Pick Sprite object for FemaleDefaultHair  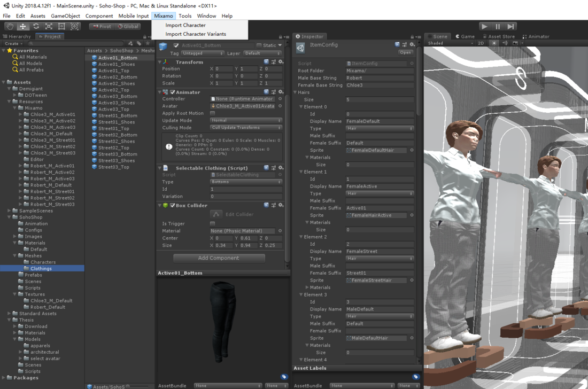pos(412,150)
